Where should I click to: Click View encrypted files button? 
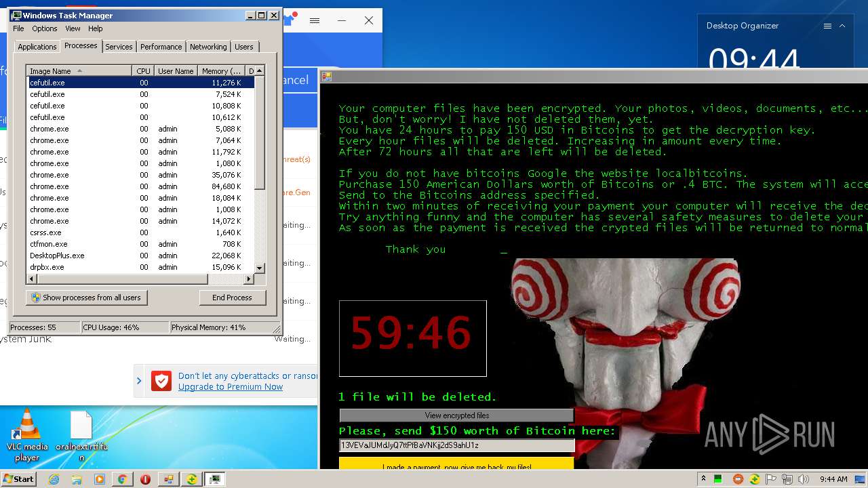pos(456,415)
